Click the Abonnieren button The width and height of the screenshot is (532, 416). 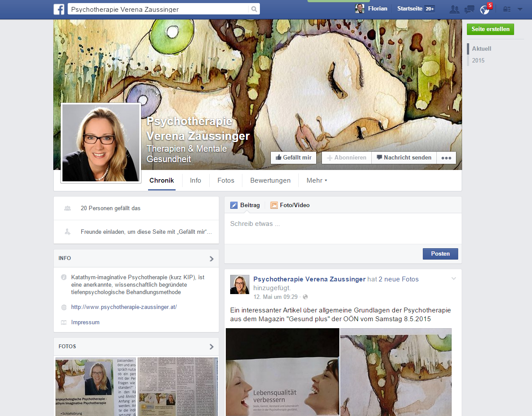(x=346, y=158)
